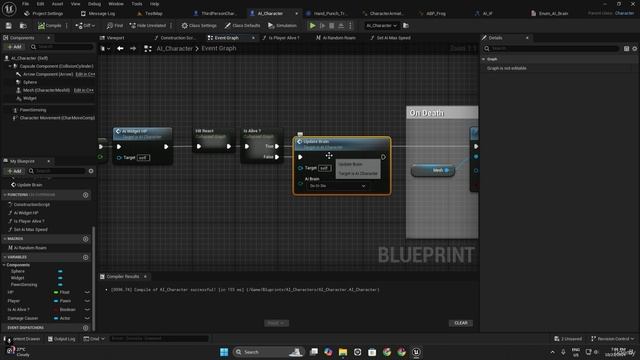The image size is (640, 360).
Task: Click the folder icon next to debug selector
Action: (406, 25)
